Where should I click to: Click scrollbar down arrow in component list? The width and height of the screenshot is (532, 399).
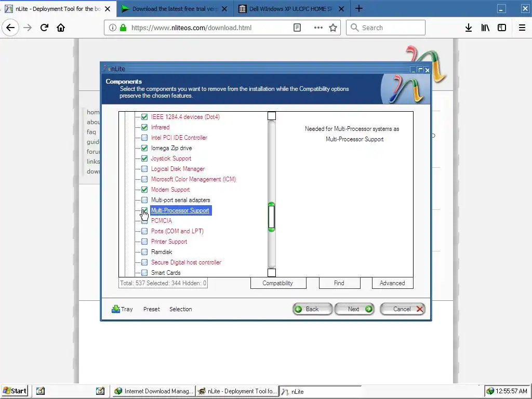coord(271,273)
